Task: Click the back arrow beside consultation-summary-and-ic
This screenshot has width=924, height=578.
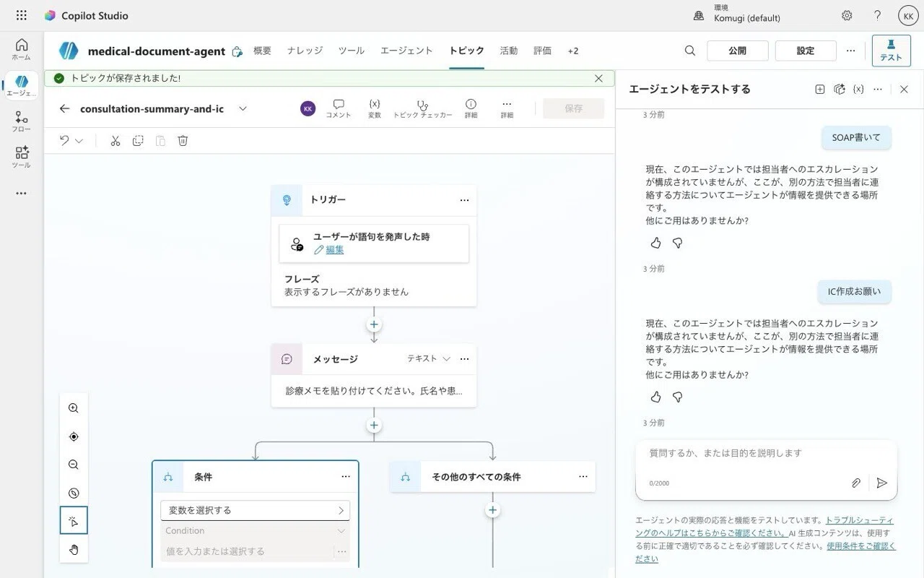Action: point(64,108)
